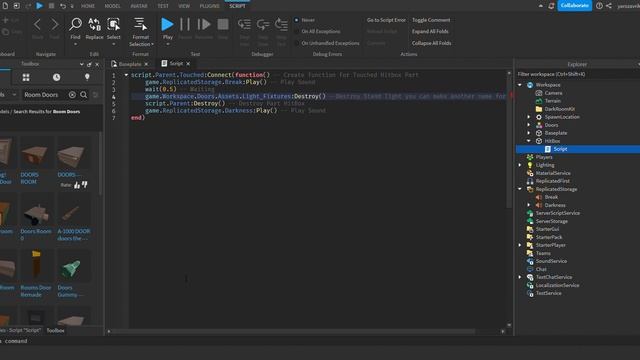Open the MODEL ribbon tab

(x=113, y=6)
